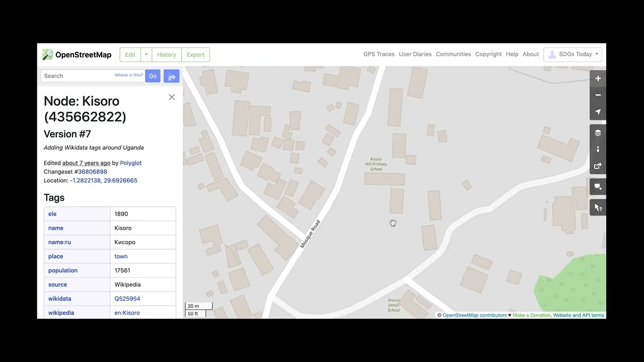This screenshot has height=362, width=644.
Task: Click the 'Make a Donation' link
Action: pyautogui.click(x=532, y=315)
